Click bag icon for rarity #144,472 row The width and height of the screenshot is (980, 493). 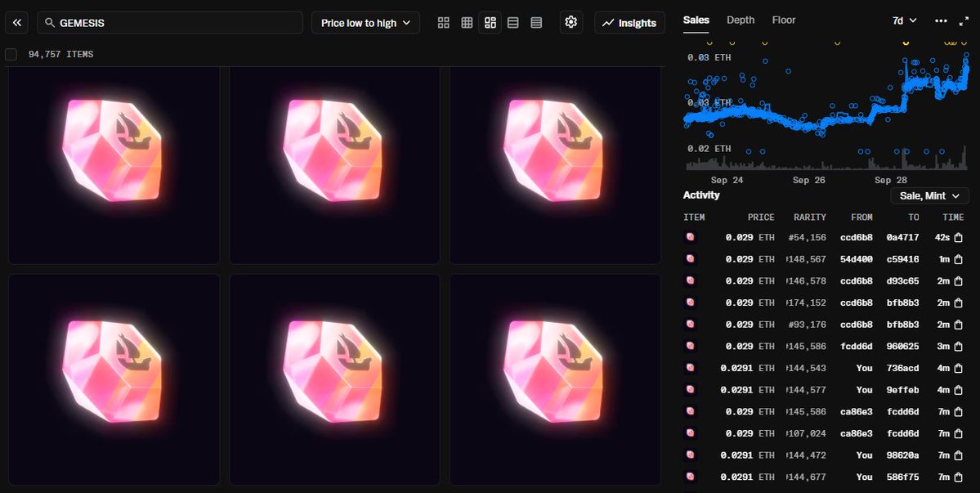click(958, 455)
